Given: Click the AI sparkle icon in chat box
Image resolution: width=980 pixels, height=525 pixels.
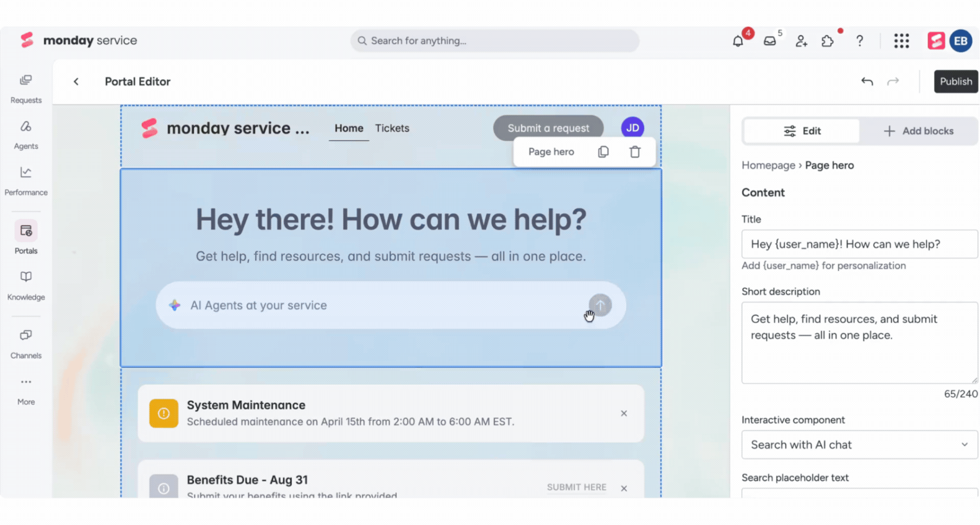Looking at the screenshot, I should (174, 305).
